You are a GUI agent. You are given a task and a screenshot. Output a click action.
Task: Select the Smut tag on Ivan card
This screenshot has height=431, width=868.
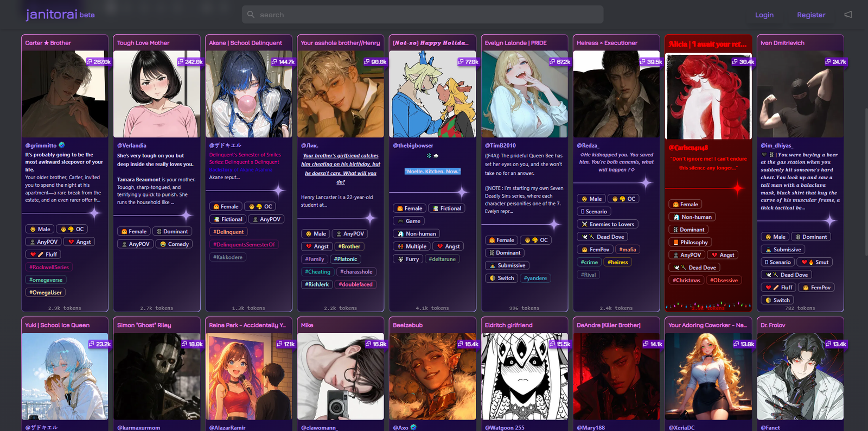coord(815,262)
